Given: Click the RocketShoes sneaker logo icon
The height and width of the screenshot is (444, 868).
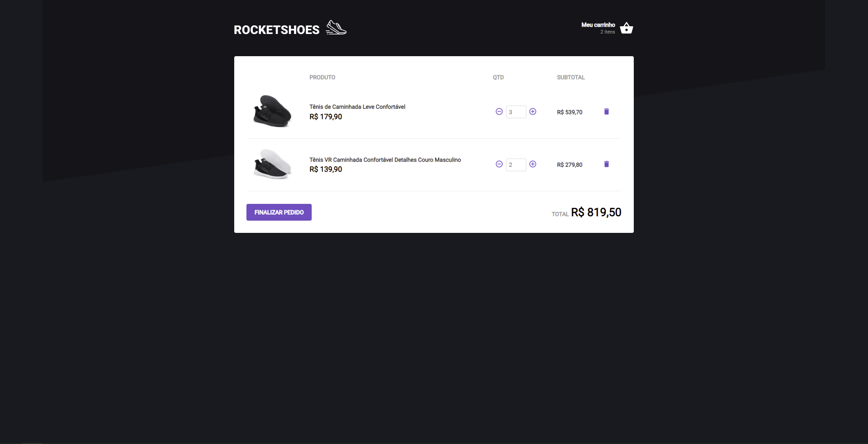Looking at the screenshot, I should tap(336, 28).
